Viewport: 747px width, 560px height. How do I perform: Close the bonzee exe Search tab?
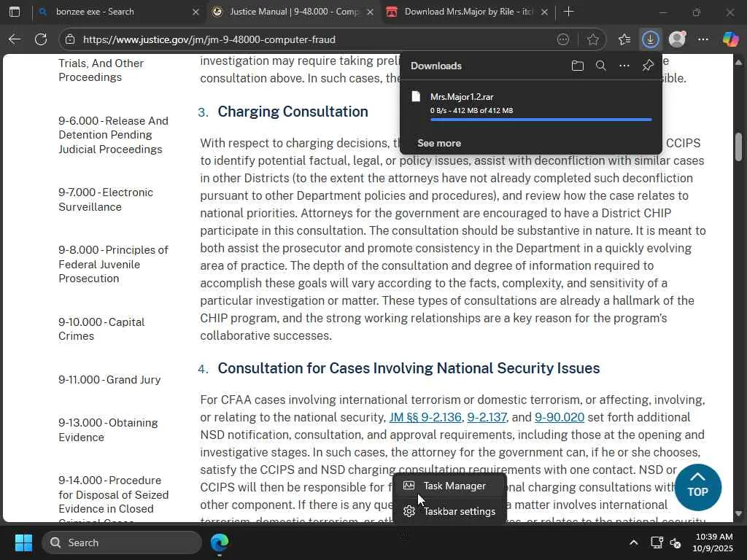pyautogui.click(x=196, y=12)
